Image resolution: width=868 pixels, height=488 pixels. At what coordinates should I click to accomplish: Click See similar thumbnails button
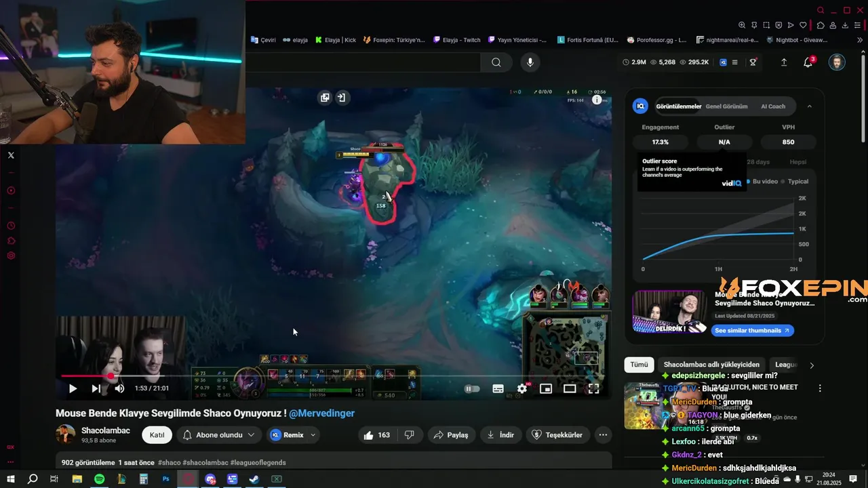point(753,331)
